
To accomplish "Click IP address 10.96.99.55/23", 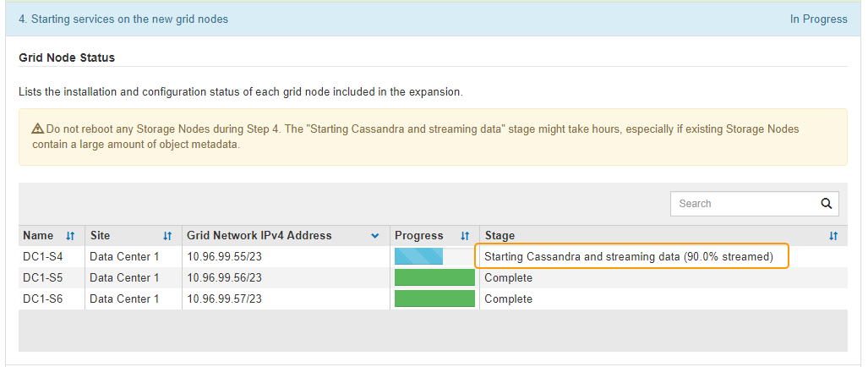I will (x=224, y=256).
